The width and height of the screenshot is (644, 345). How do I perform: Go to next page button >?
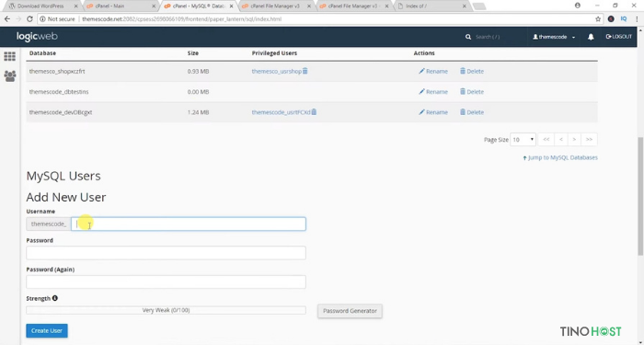pos(574,140)
